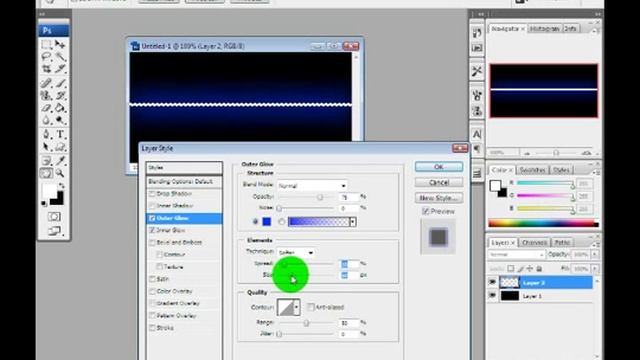Select the Healing Brush tool
Image resolution: width=640 pixels, height=360 pixels.
click(46, 83)
